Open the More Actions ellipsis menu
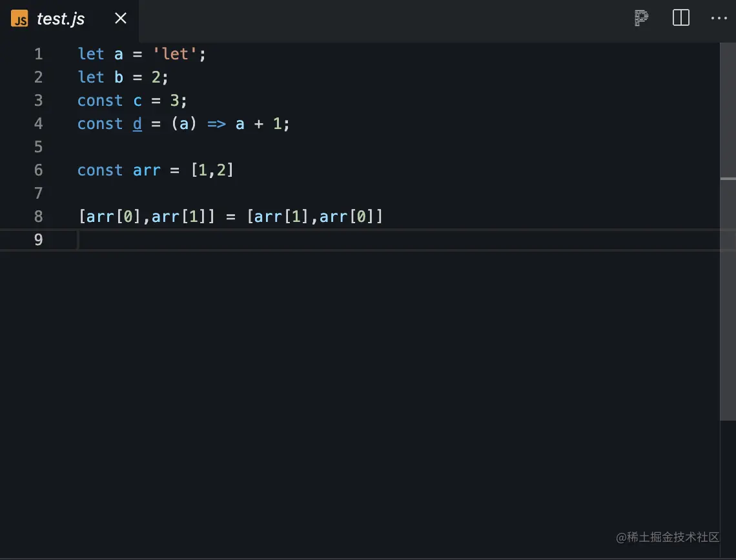 point(719,18)
